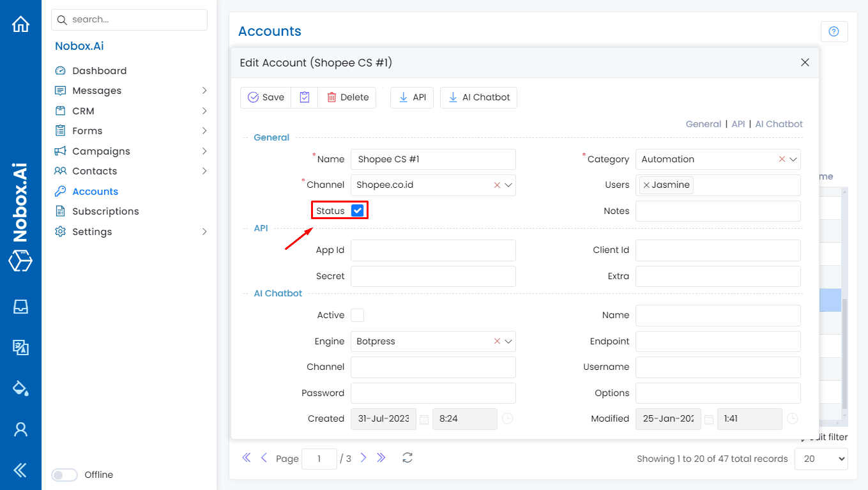The width and height of the screenshot is (868, 490).
Task: Click the Save button
Action: 265,96
